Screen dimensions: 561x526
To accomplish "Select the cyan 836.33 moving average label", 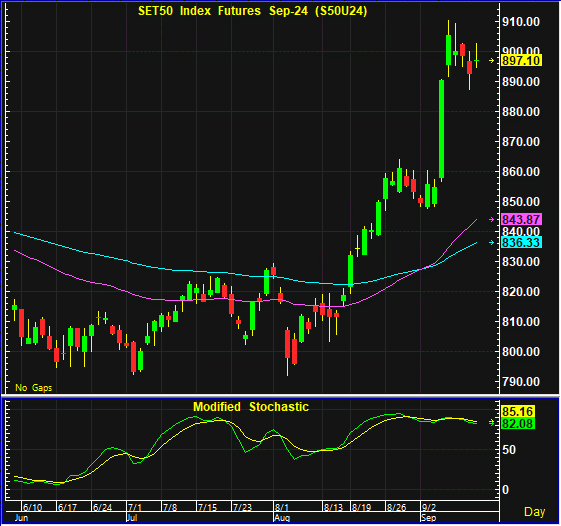I will tap(522, 243).
